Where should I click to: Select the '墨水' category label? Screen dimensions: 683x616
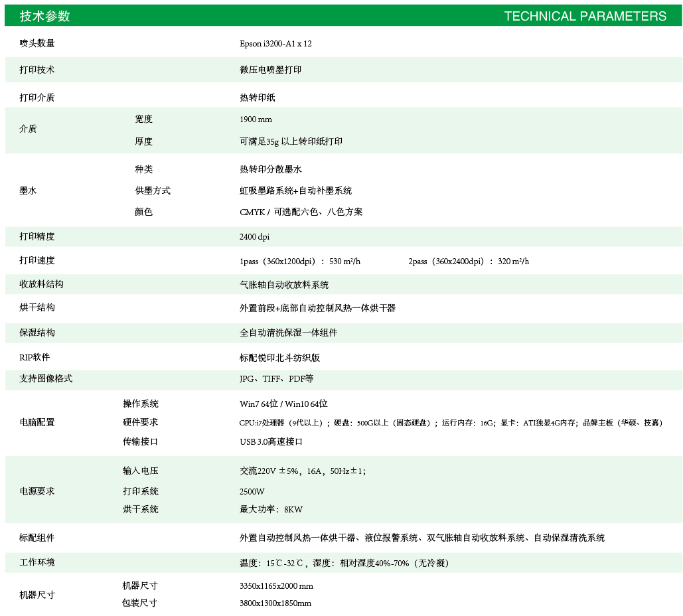[29, 191]
